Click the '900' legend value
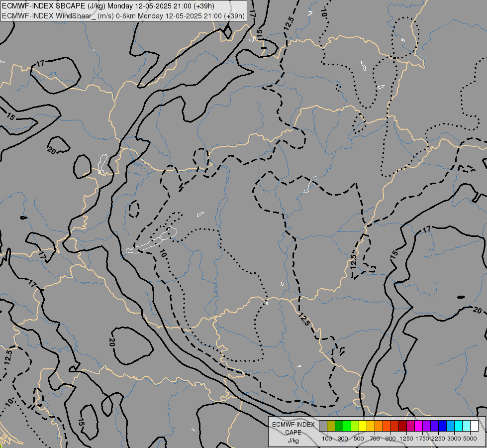Screen dimensions: 487x448 tap(390, 439)
